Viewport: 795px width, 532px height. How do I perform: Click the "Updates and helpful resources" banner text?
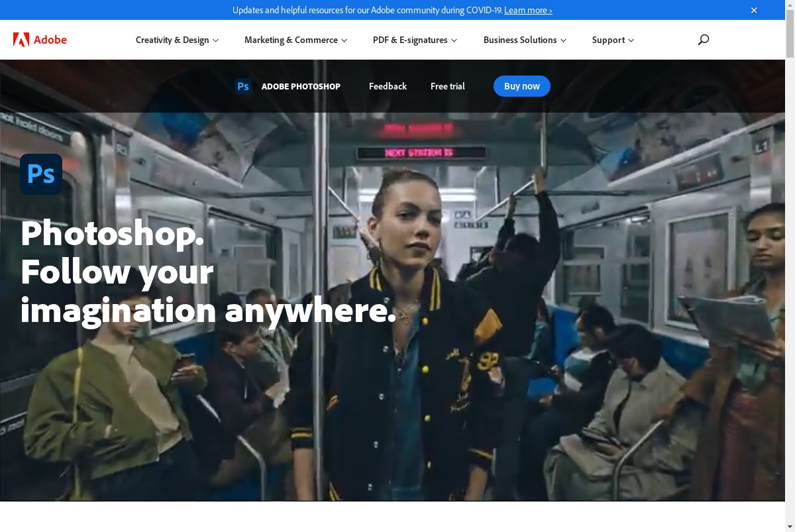367,10
